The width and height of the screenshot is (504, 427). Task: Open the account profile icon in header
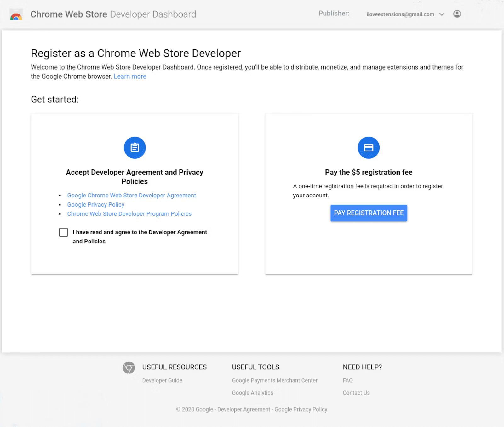point(457,14)
